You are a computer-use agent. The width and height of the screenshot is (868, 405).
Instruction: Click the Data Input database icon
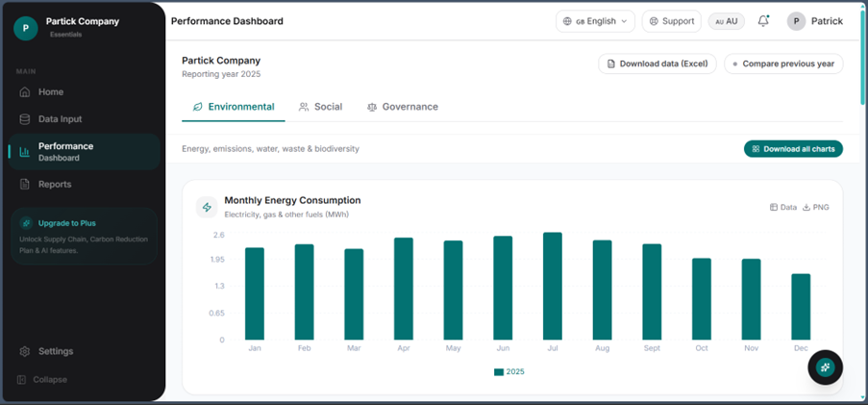point(24,119)
